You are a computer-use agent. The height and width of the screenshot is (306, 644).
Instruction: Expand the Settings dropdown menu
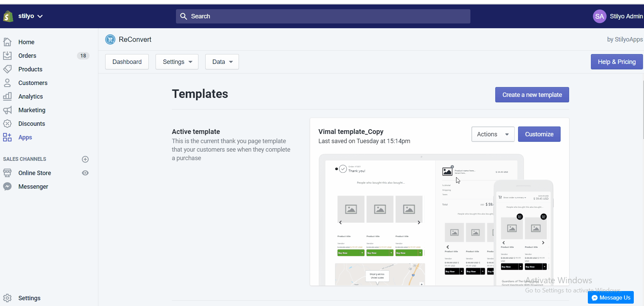[177, 62]
